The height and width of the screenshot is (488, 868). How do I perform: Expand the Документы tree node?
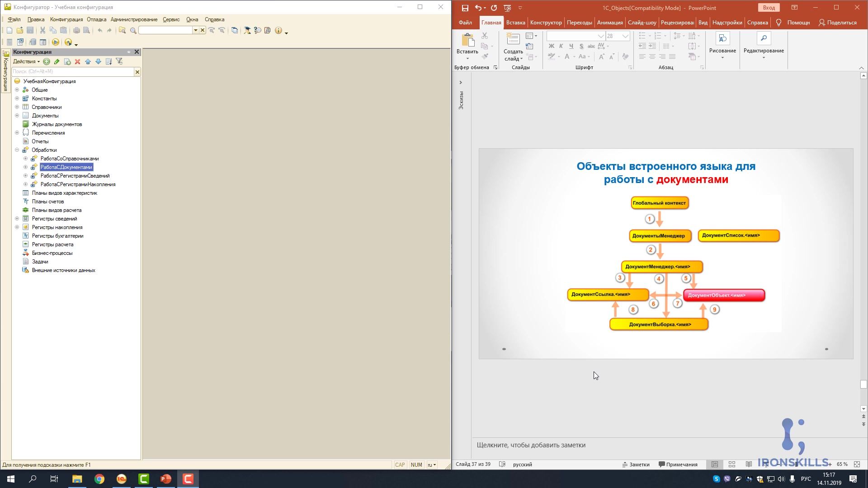(x=17, y=116)
